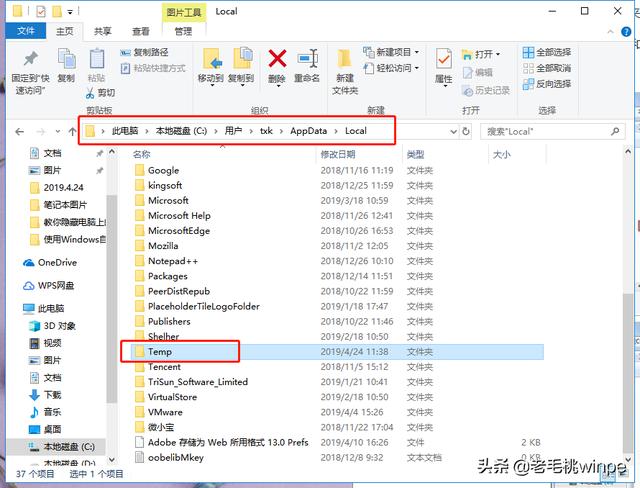Select the Tencent folder

pyautogui.click(x=337, y=367)
